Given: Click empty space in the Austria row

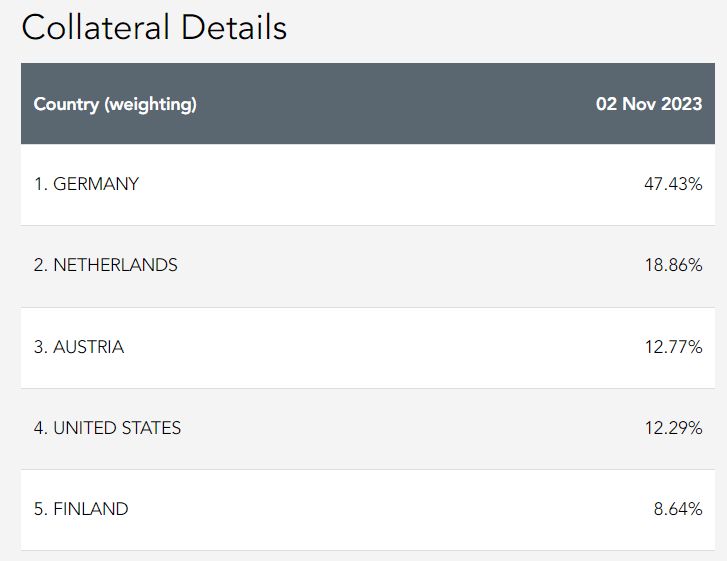Looking at the screenshot, I should [x=400, y=347].
